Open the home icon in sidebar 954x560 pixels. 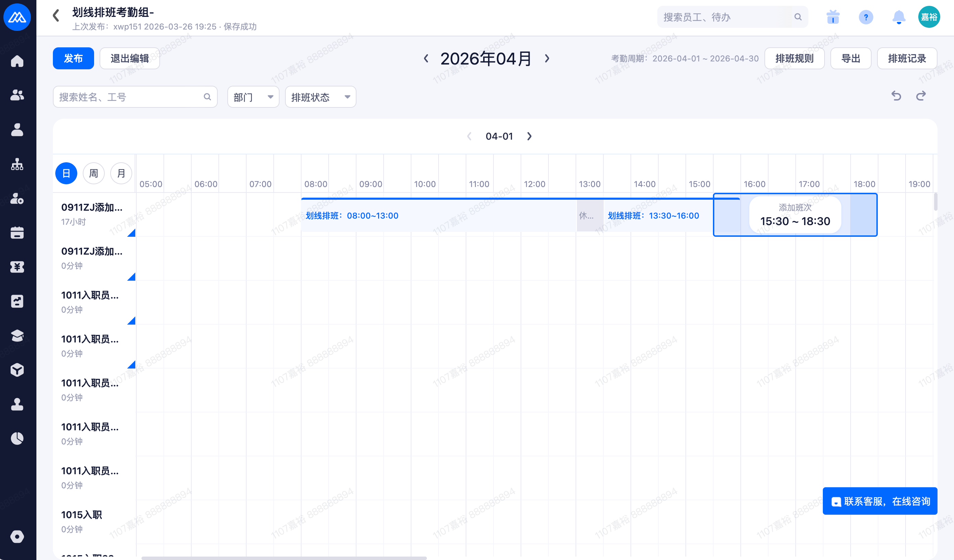(x=17, y=61)
